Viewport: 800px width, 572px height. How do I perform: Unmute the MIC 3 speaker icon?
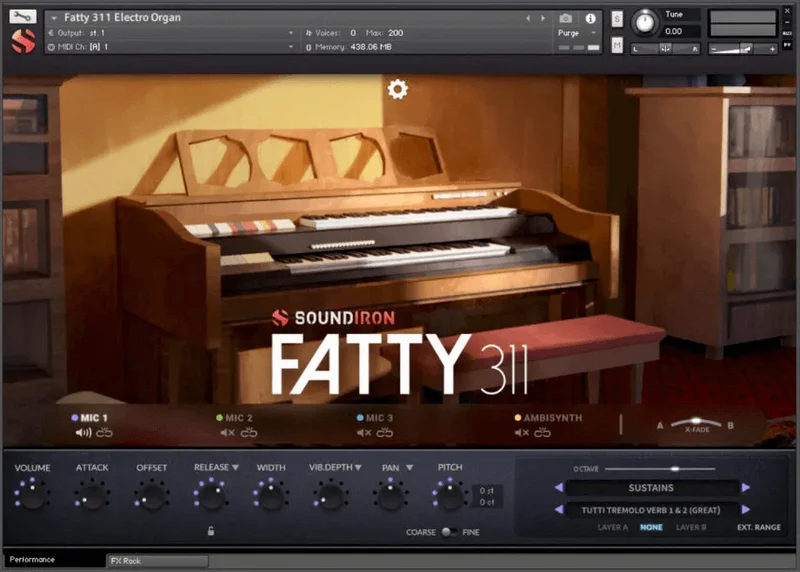(x=364, y=433)
